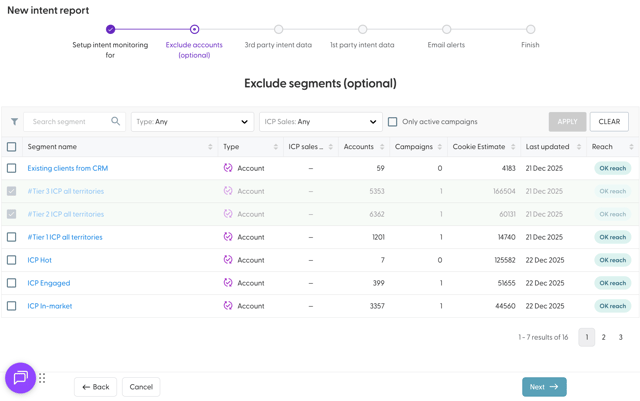This screenshot has width=640, height=401.
Task: Expand the ICP Sales: Any dropdown
Action: 320,122
